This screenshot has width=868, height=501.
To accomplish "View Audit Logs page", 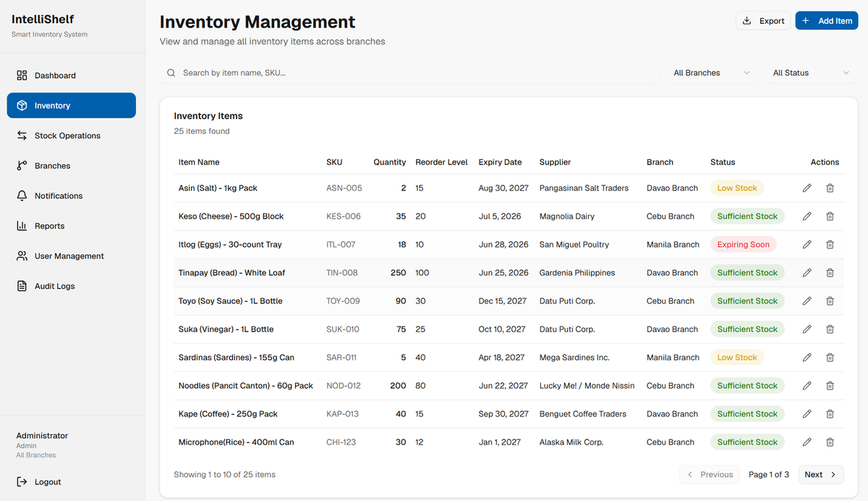I will click(x=72, y=286).
